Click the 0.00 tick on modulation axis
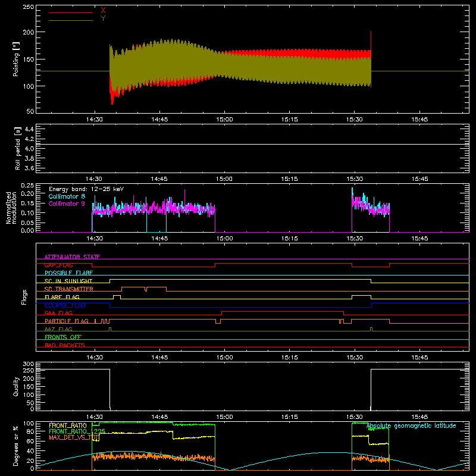Screen dimensions: 476x476 pos(27,230)
